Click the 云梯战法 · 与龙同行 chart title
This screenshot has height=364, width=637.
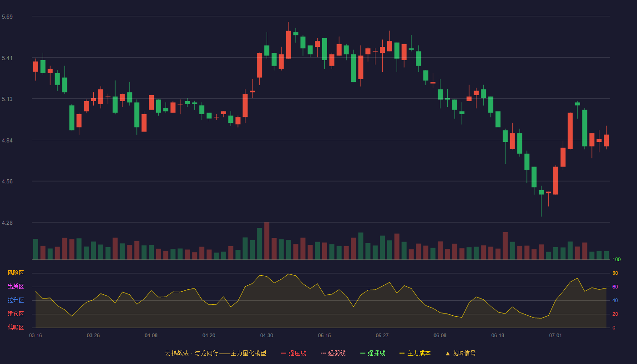[x=215, y=353]
